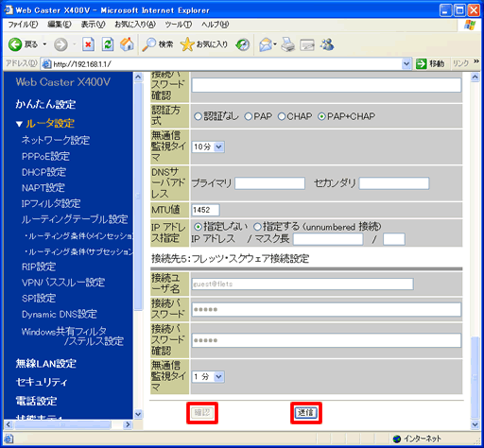Click the Print icon in toolbar
This screenshot has height=448, width=484.
point(287,44)
